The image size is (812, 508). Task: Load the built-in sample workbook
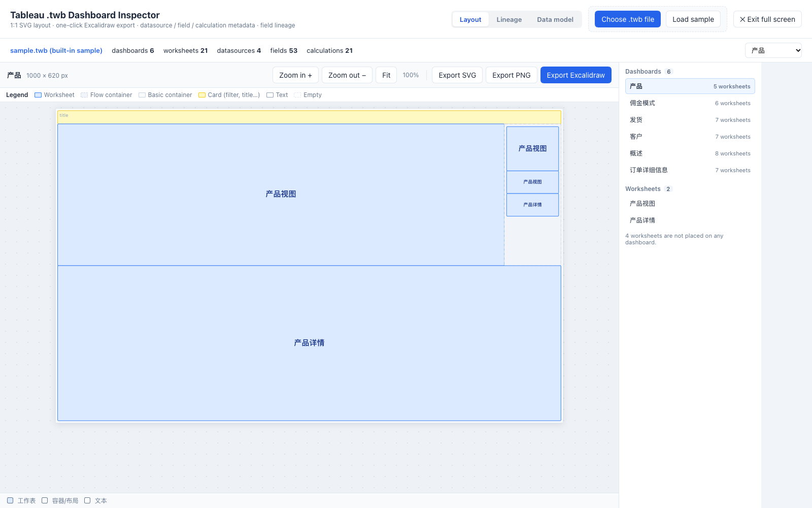tap(693, 19)
